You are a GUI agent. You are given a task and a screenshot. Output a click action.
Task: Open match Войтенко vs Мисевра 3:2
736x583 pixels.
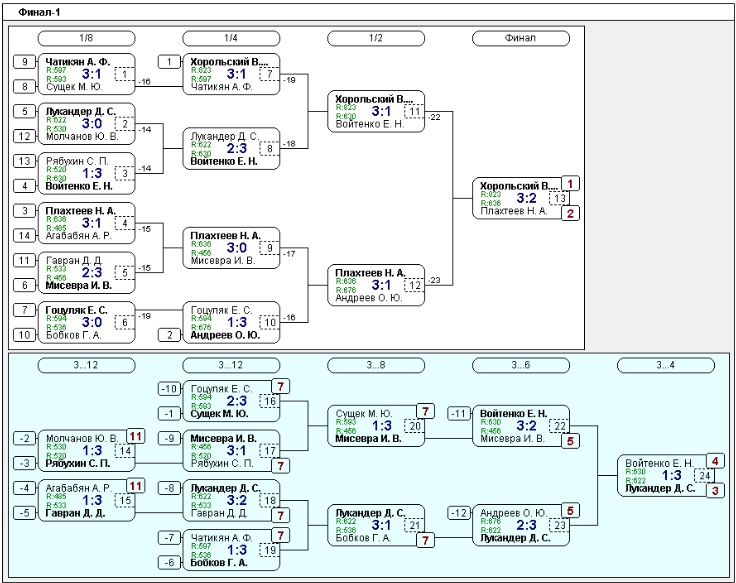pos(521,426)
